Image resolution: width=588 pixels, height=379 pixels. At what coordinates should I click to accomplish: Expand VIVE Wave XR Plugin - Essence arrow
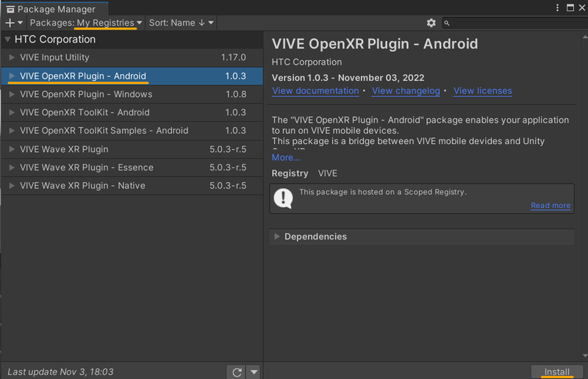[12, 167]
